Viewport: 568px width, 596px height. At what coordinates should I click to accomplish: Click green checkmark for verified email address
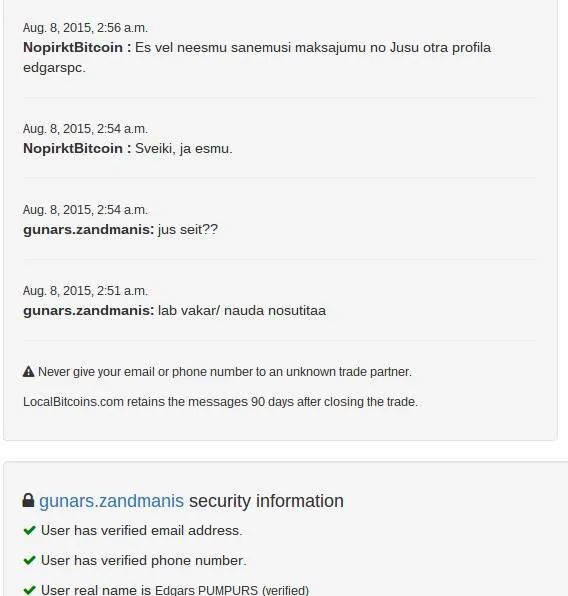(30, 530)
